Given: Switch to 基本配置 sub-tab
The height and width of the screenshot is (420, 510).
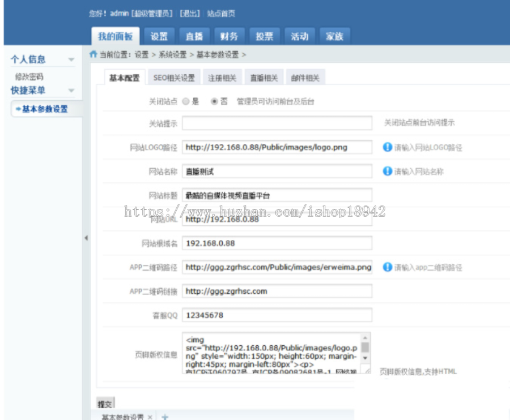Looking at the screenshot, I should [124, 78].
